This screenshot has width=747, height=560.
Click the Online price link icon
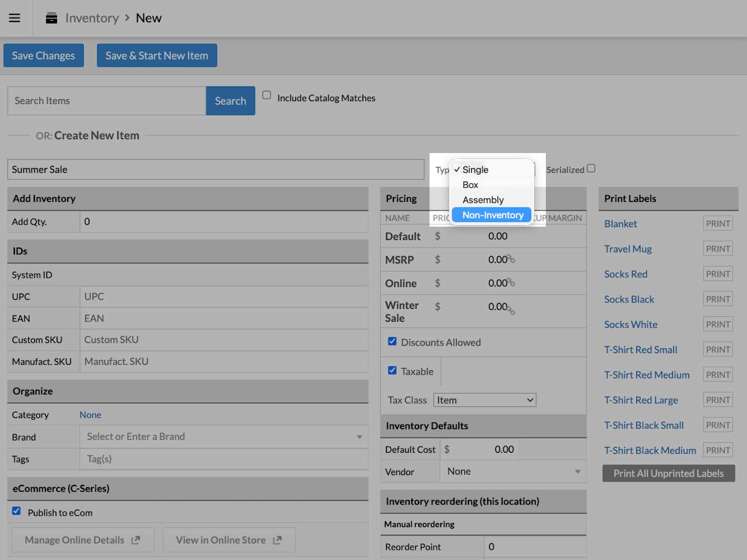[511, 283]
